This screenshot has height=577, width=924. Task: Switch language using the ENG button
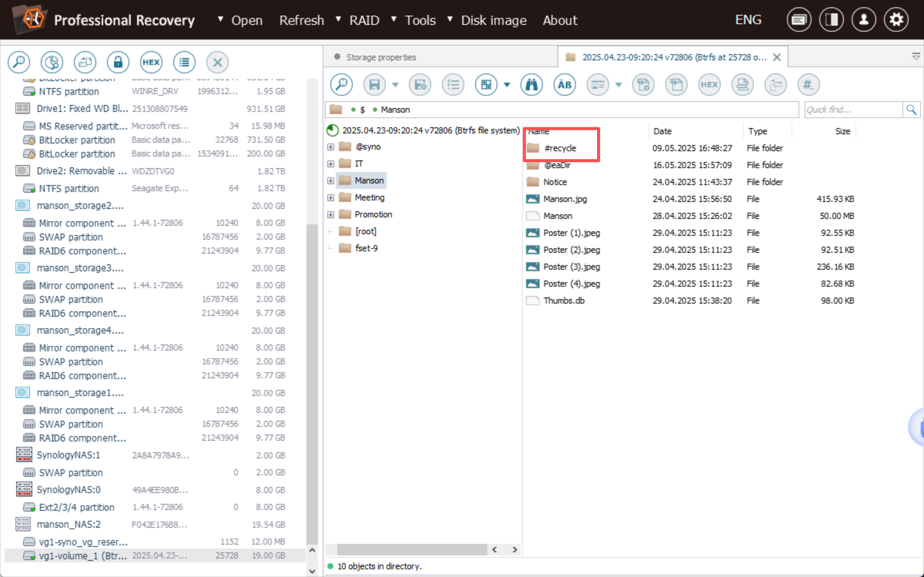coord(748,20)
